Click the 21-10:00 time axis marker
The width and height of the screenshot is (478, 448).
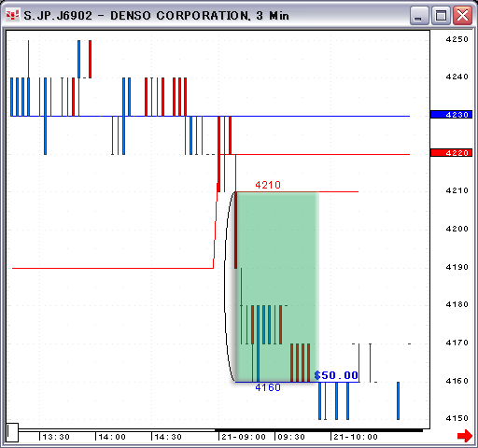(x=356, y=437)
